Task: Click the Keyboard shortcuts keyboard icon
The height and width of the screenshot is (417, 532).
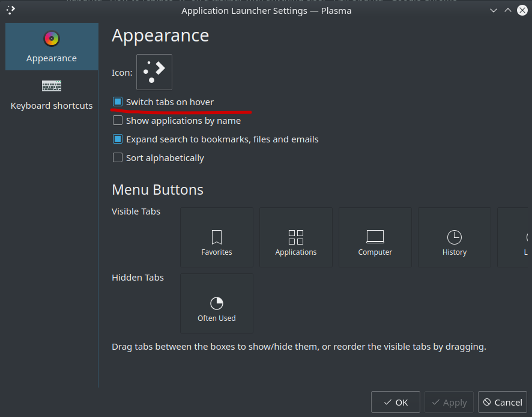Action: [52, 86]
